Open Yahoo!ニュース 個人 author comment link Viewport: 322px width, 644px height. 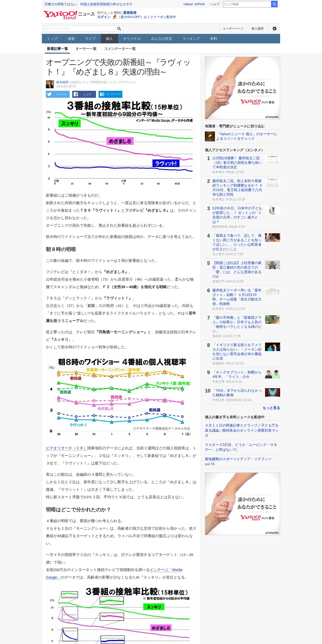(x=247, y=136)
